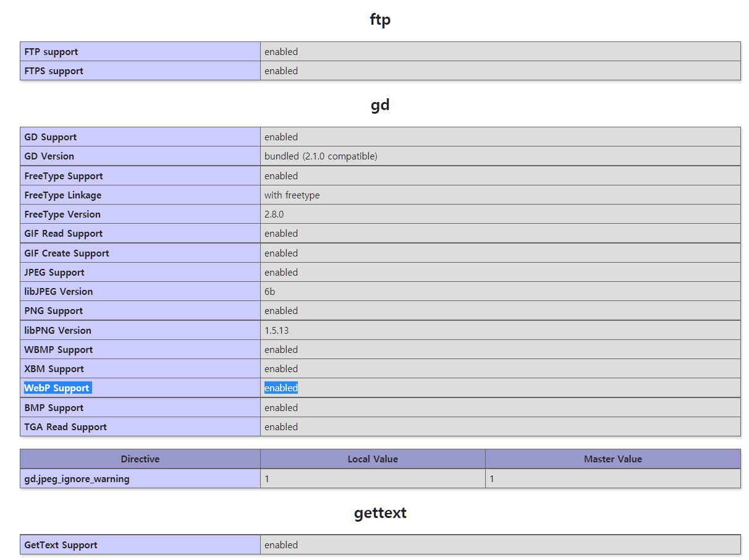749x560 pixels.
Task: Click the FreeType Version value 2.8.0
Action: pyautogui.click(x=274, y=214)
